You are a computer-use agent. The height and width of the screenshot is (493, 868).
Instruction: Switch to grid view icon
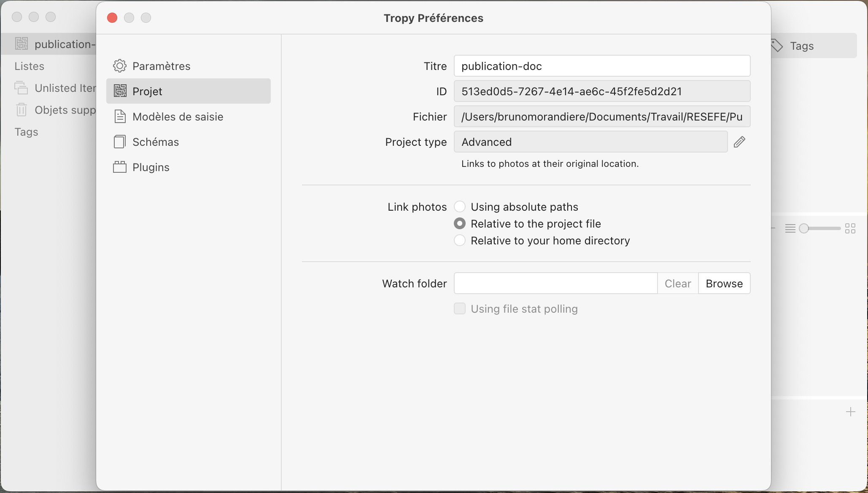tap(850, 228)
